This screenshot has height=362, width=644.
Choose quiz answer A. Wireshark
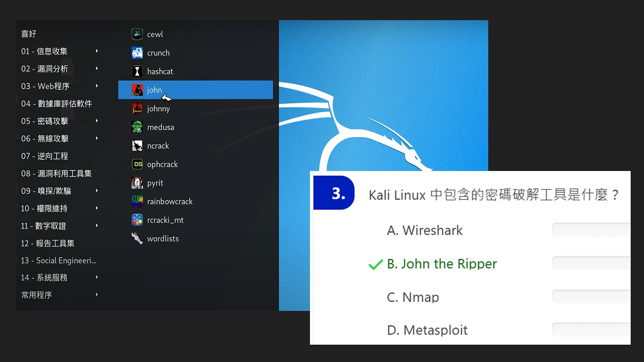425,230
